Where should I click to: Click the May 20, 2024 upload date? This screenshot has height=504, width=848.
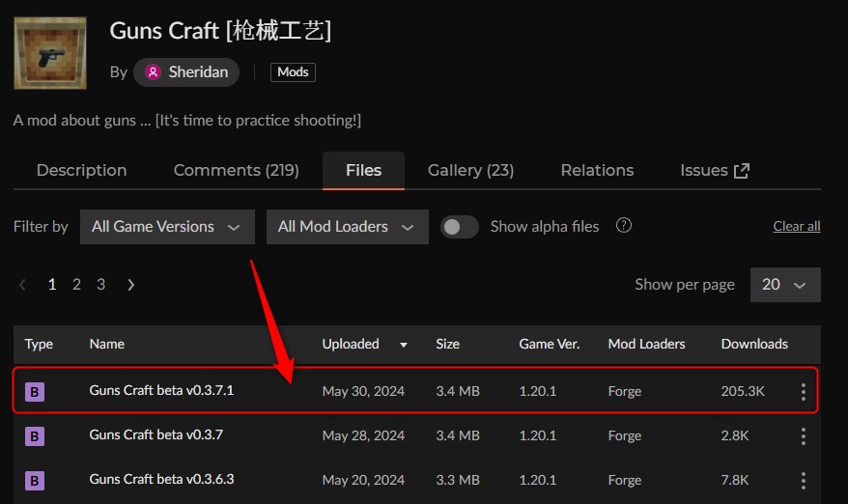point(363,480)
